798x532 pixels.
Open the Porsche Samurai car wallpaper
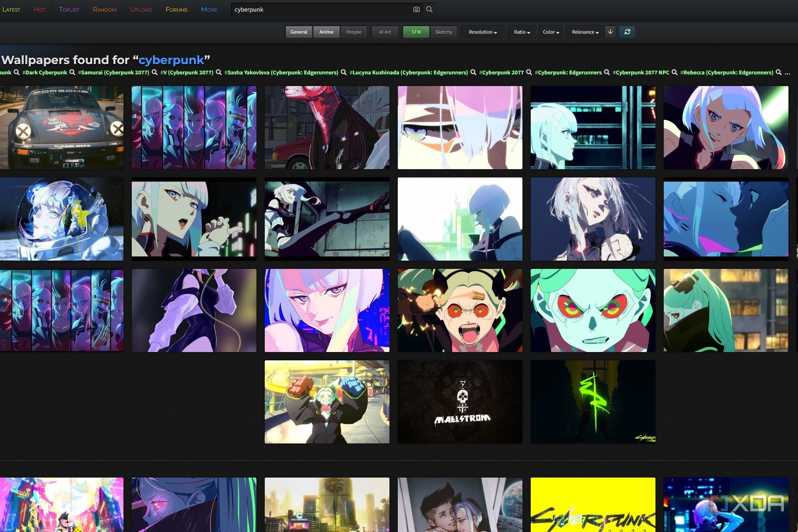click(62, 128)
